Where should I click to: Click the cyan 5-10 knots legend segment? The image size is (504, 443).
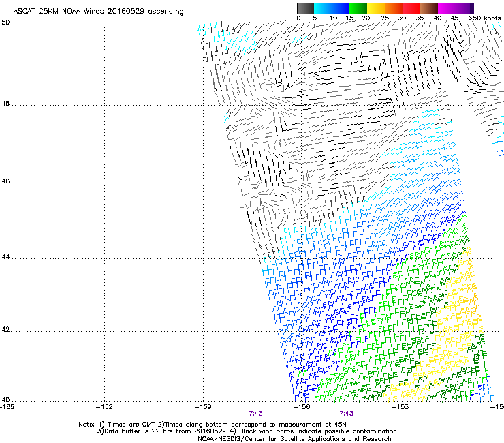coord(323,8)
